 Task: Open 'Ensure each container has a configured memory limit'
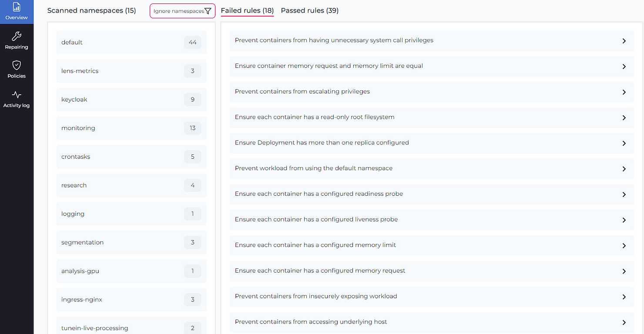pos(315,245)
